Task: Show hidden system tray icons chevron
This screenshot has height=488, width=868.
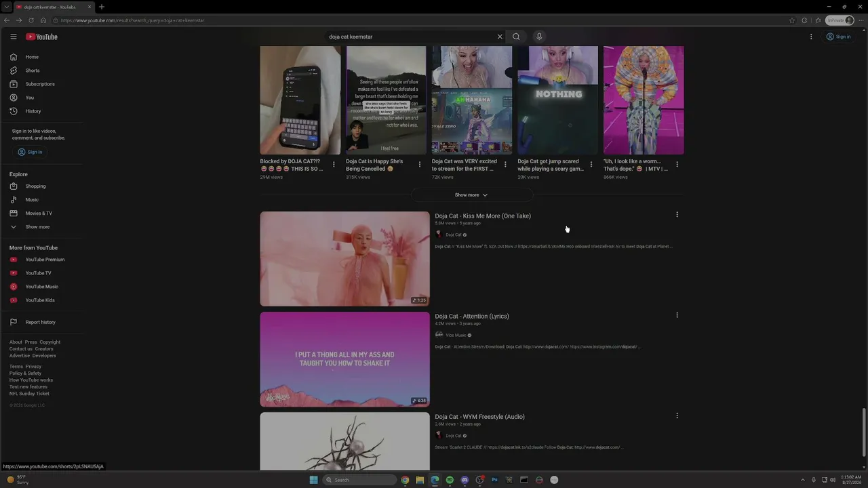Action: click(x=803, y=480)
